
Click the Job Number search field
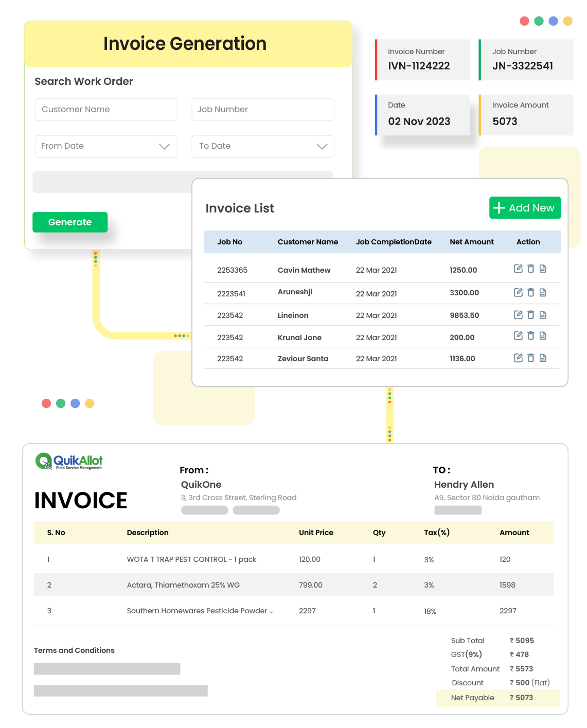[262, 109]
